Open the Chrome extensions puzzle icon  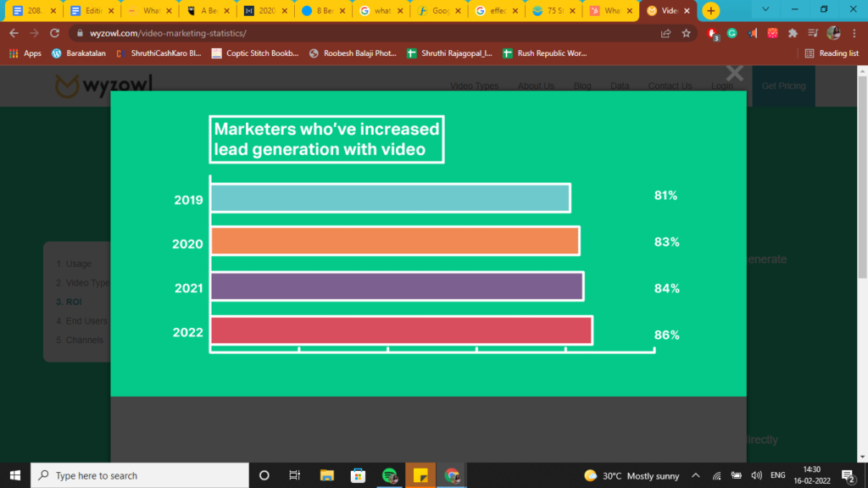[793, 33]
